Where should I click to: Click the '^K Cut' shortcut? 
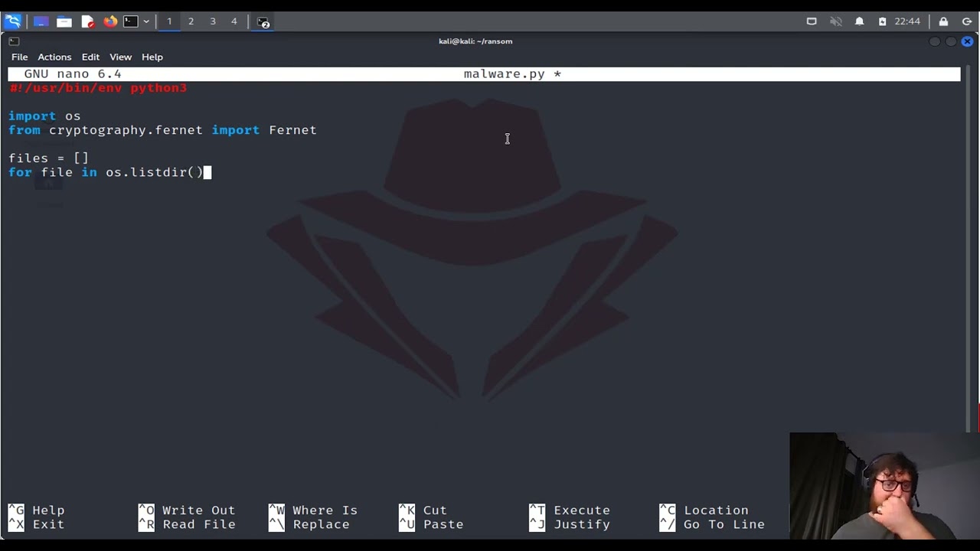click(423, 510)
